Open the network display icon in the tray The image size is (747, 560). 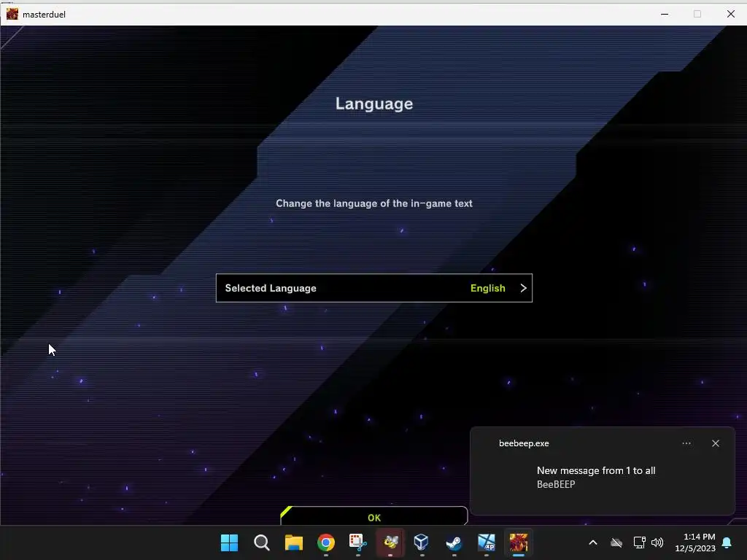click(x=639, y=542)
